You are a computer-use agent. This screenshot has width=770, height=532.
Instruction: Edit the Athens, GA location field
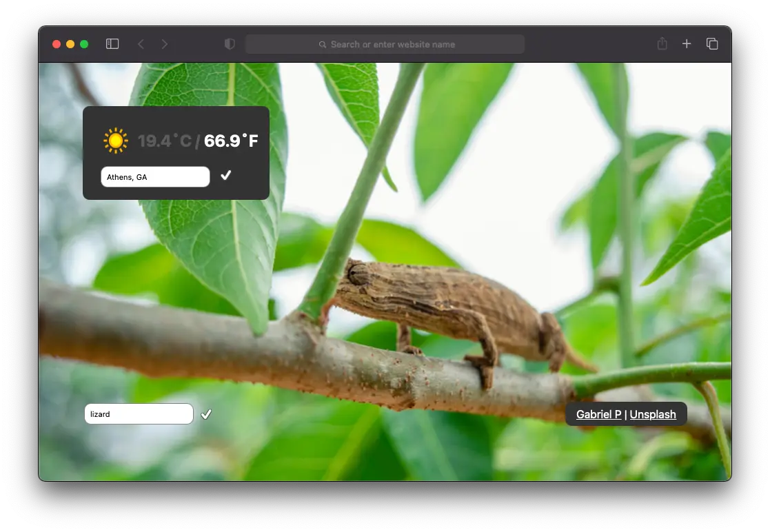155,176
